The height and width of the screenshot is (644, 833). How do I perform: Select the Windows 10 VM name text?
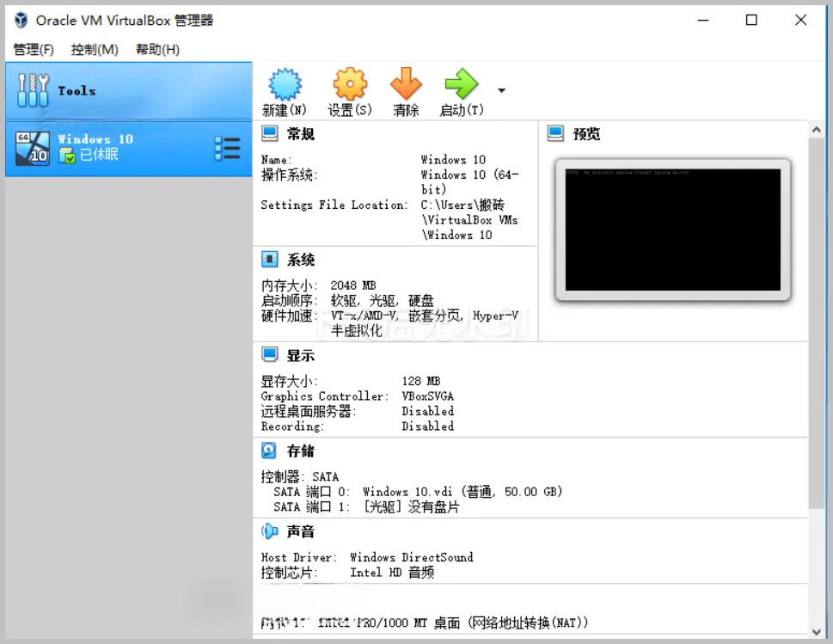click(x=95, y=139)
